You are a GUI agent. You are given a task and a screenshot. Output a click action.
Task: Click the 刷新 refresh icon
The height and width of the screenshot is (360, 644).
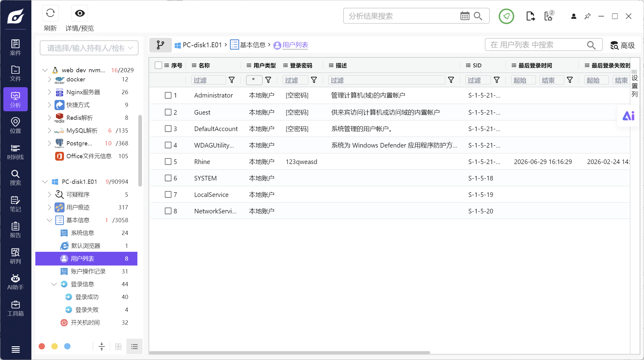pyautogui.click(x=50, y=13)
